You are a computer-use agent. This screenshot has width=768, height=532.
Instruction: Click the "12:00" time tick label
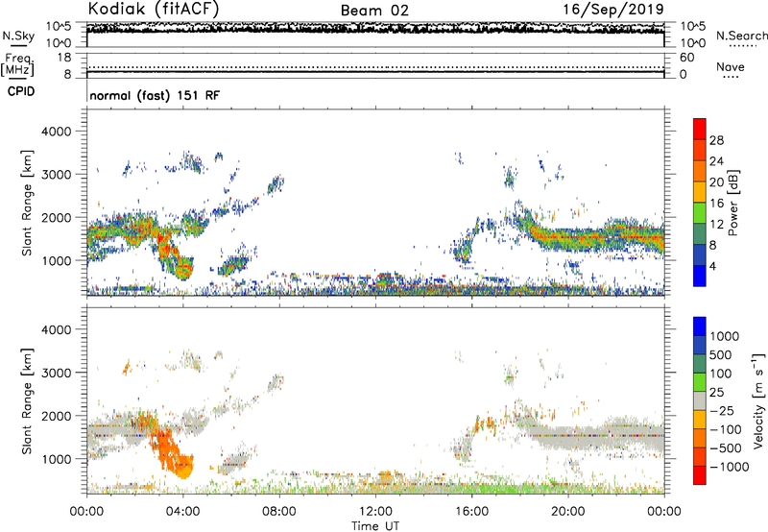point(375,512)
